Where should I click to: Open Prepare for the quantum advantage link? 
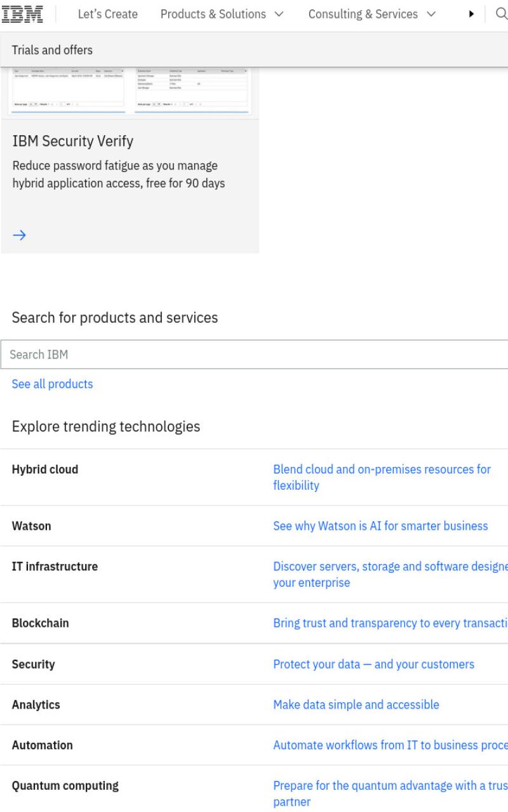coord(391,794)
